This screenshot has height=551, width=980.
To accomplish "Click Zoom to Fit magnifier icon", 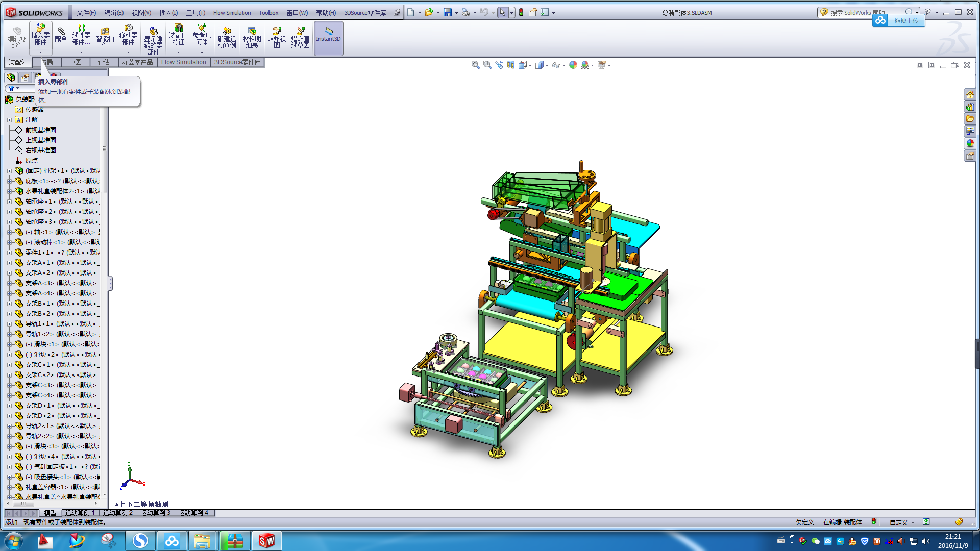I will point(475,65).
